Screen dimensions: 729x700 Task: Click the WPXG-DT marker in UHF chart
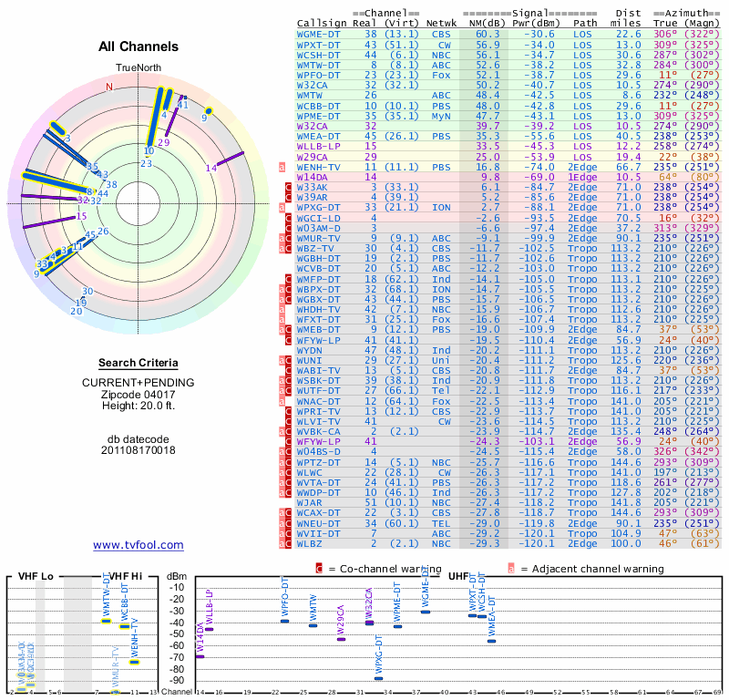pos(379,679)
